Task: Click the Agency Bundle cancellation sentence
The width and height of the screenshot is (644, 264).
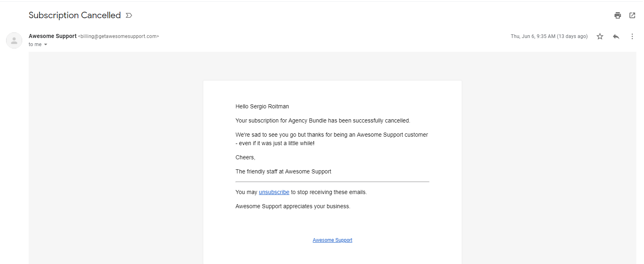Action: click(x=322, y=120)
